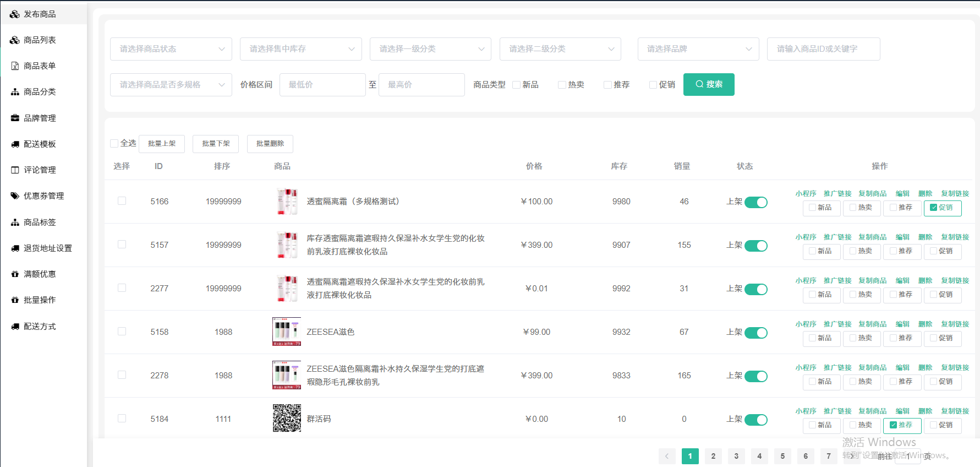Screen dimensions: 980x467
Task: Expand the 请选择一级分类 dropdown
Action: (x=430, y=49)
